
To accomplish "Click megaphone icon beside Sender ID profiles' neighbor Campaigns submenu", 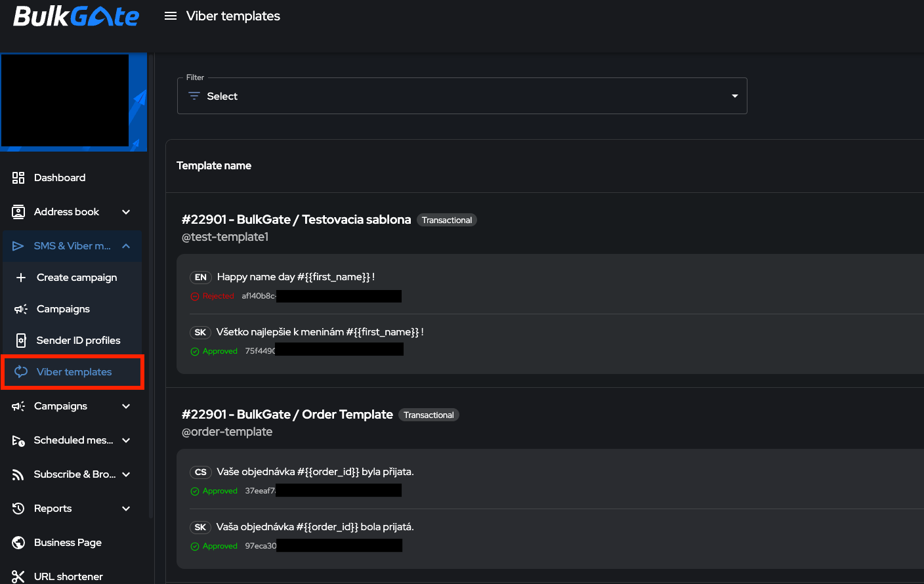I will click(x=21, y=309).
